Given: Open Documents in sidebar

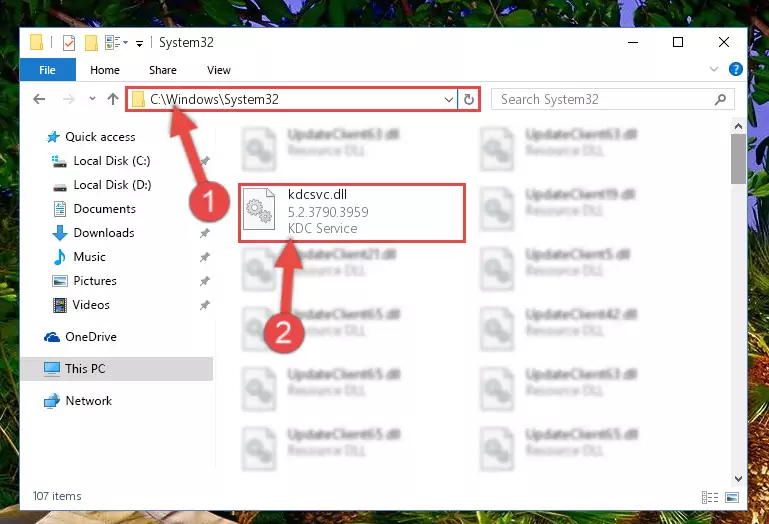Looking at the screenshot, I should point(104,209).
